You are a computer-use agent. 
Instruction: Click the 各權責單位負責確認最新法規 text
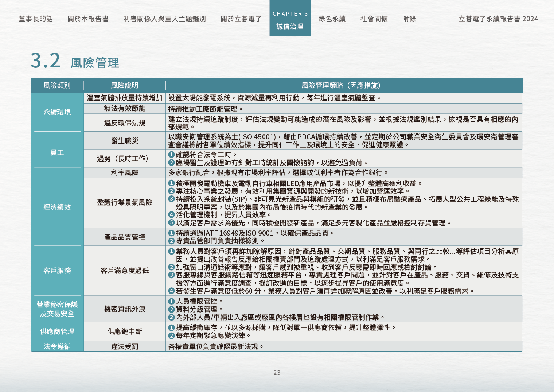pyautogui.click(x=216, y=346)
